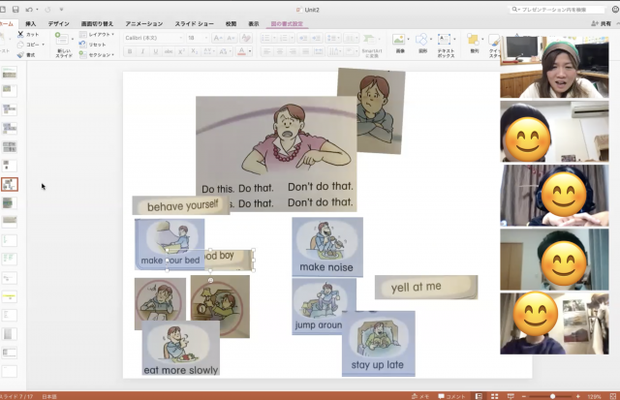The width and height of the screenshot is (620, 400).
Task: Open the アニメーション tab
Action: pos(144,24)
